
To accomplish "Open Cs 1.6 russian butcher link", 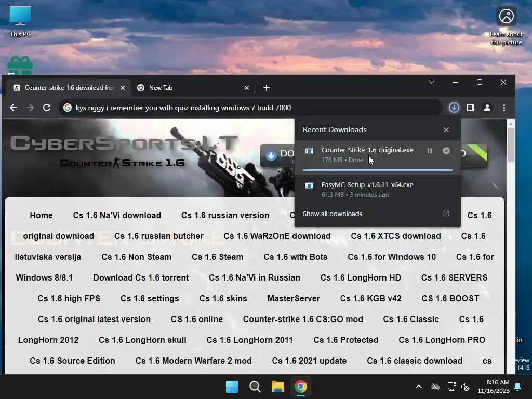I will coord(159,236).
